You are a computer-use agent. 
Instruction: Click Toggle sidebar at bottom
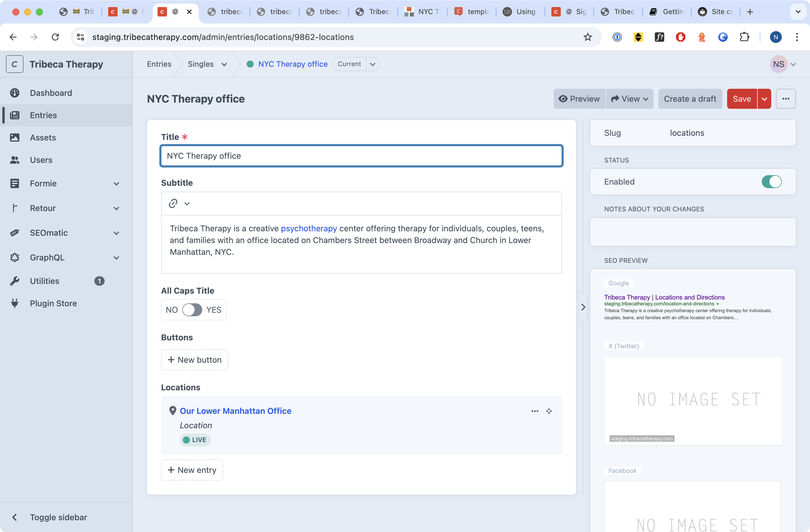tap(58, 517)
